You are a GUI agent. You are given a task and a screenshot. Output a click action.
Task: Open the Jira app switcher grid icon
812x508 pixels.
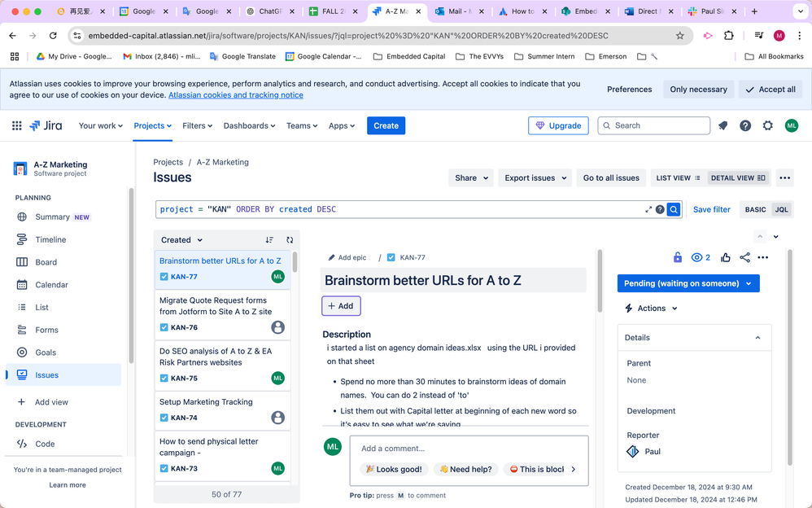[16, 125]
